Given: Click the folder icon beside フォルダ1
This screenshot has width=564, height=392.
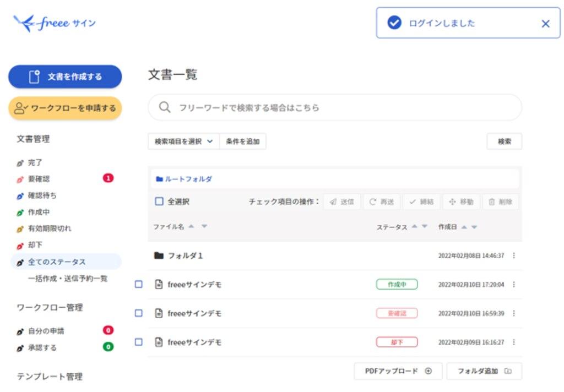Looking at the screenshot, I should click(x=159, y=255).
